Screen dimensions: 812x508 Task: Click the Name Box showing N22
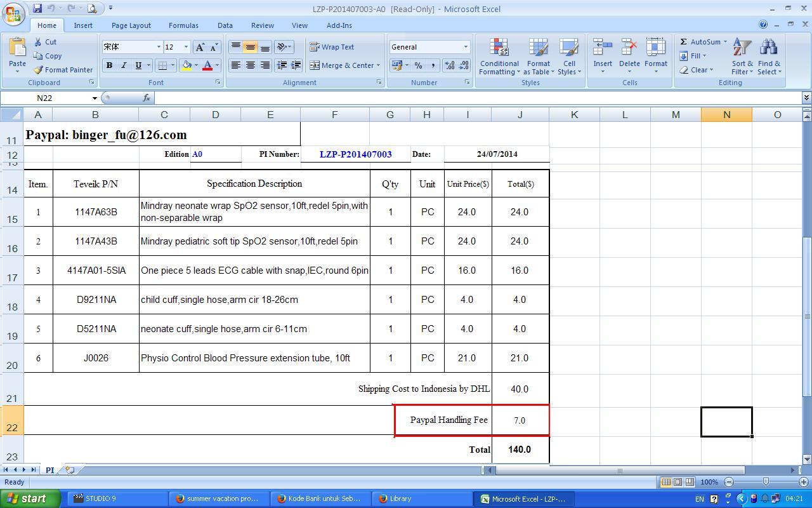pos(49,98)
